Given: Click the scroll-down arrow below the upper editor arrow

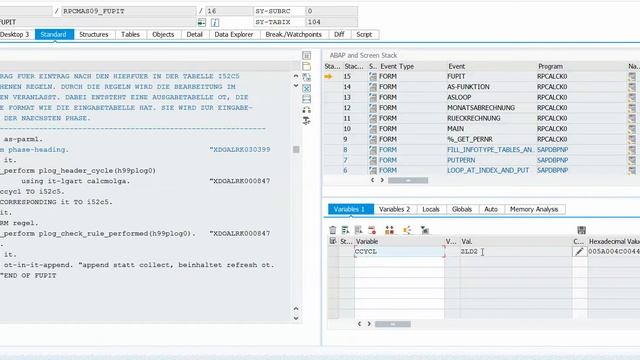Looking at the screenshot, I should pyautogui.click(x=296, y=86).
